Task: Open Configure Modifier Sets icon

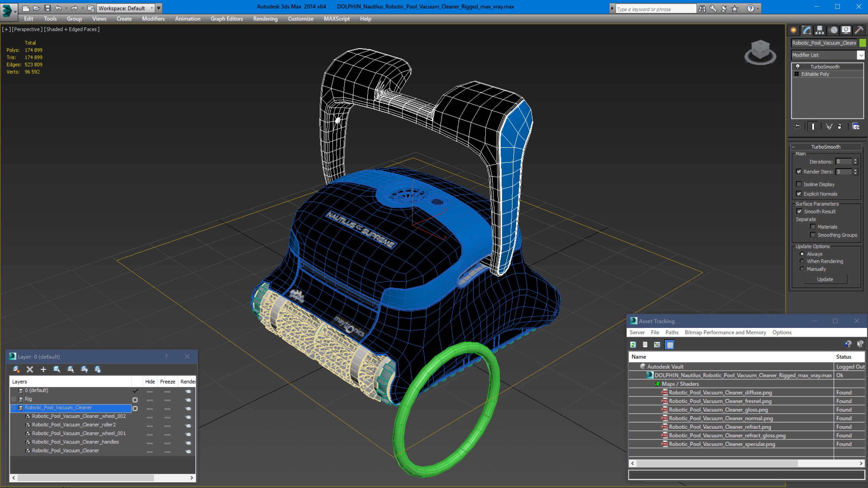Action: (x=856, y=126)
